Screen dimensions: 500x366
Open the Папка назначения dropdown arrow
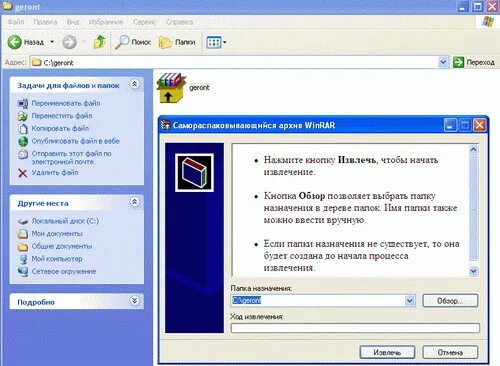pyautogui.click(x=410, y=301)
